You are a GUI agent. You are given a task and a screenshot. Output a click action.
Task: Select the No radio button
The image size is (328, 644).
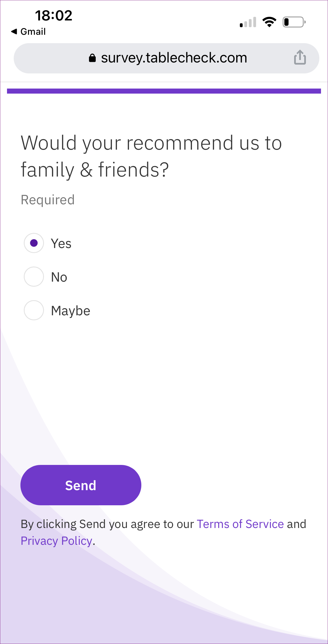34,277
